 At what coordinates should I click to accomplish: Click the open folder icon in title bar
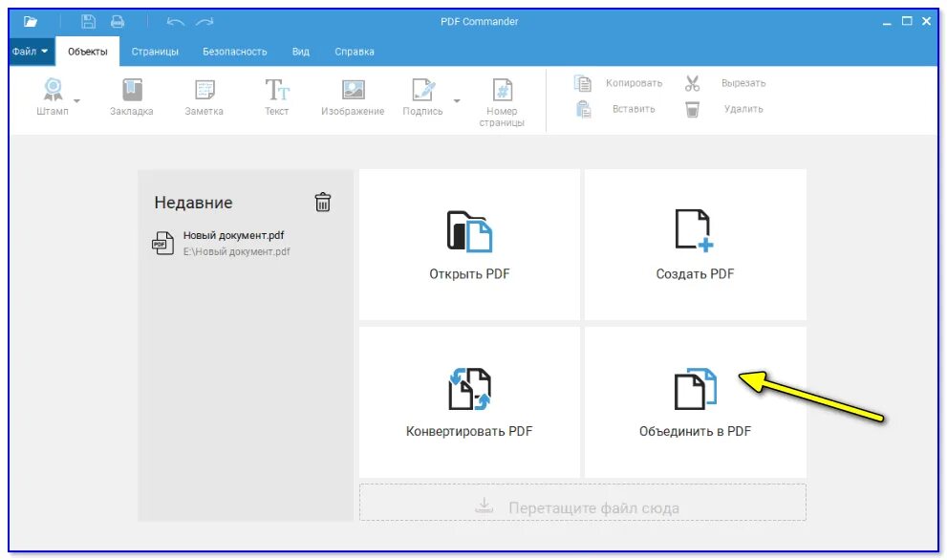coord(31,22)
